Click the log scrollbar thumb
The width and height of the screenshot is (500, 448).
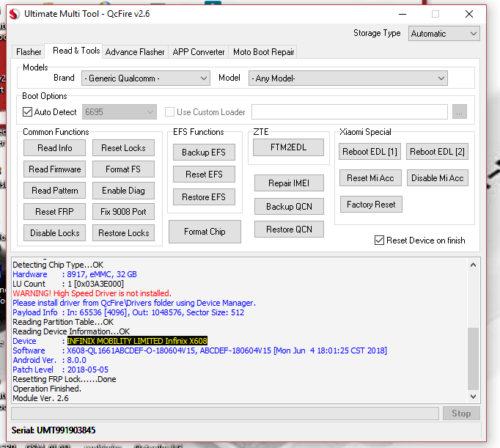(x=473, y=359)
